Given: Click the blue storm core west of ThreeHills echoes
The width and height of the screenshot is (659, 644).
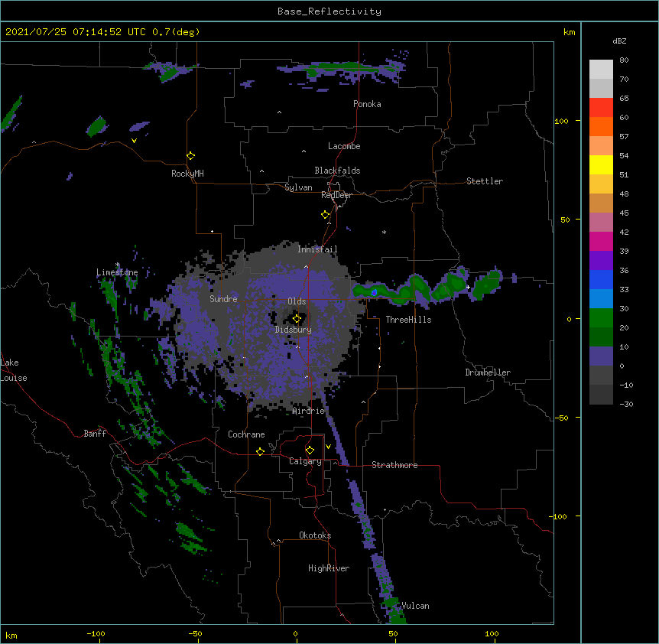Looking at the screenshot, I should (x=374, y=292).
